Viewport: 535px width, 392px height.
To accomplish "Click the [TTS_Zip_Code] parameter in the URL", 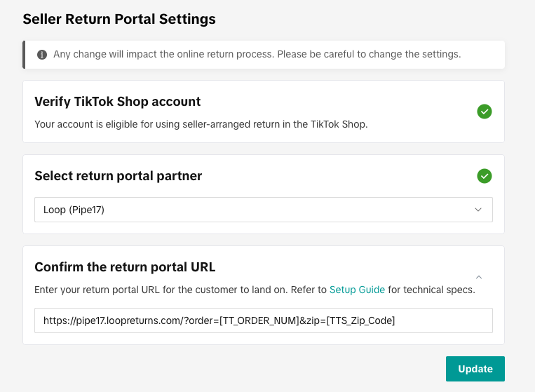I will pyautogui.click(x=360, y=320).
